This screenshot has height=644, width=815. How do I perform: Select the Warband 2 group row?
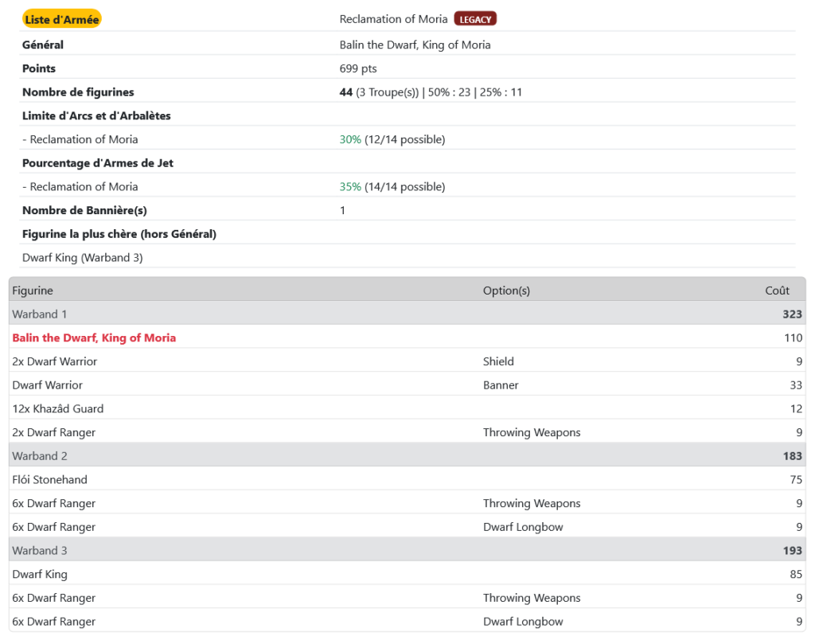[407, 456]
